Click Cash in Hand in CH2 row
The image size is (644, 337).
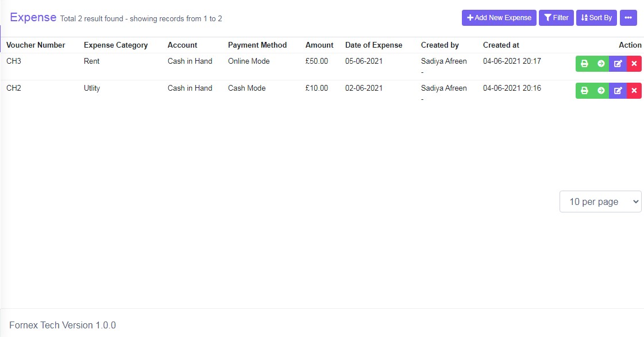point(190,88)
